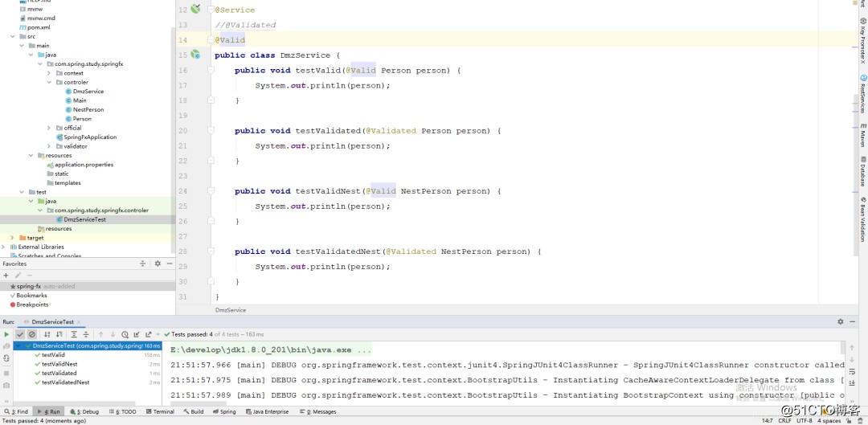Open Maven side panel
This screenshot has width=868, height=425.
[862, 134]
